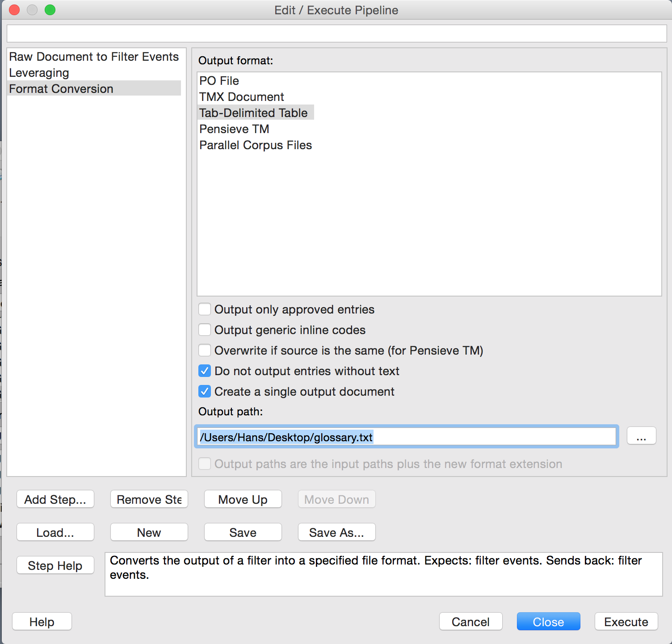Screen dimensions: 672x644
Task: Select the Raw Document to Filter Events step
Action: tap(94, 57)
